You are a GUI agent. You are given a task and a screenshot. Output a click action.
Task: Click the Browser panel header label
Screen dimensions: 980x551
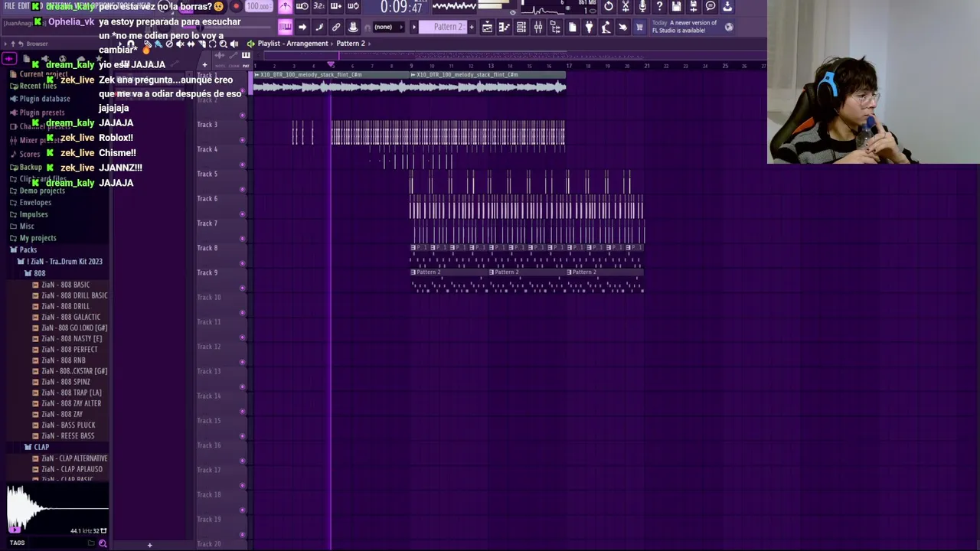[x=37, y=44]
